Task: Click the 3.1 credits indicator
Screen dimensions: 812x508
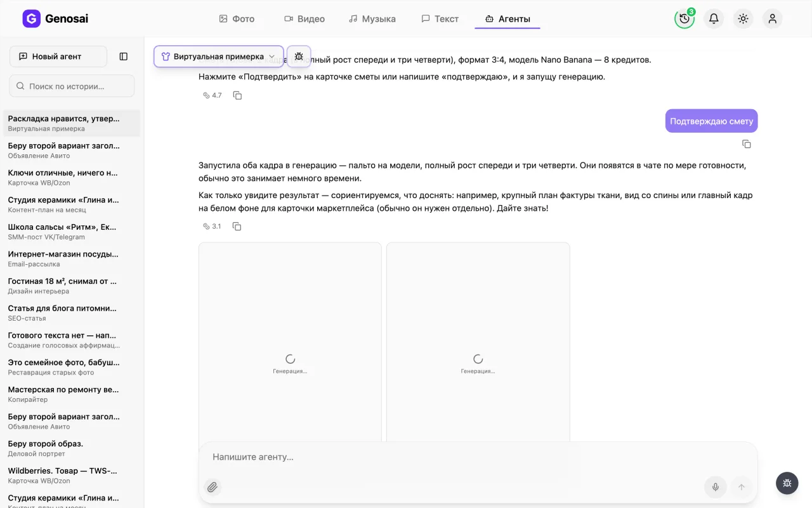Action: (213, 226)
